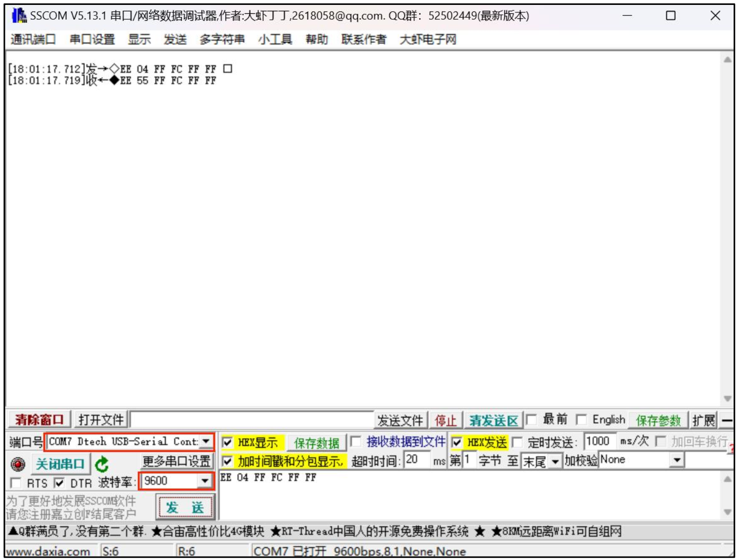Toggle 加时间戳和分包显示 checkbox
738x560 pixels.
[227, 461]
